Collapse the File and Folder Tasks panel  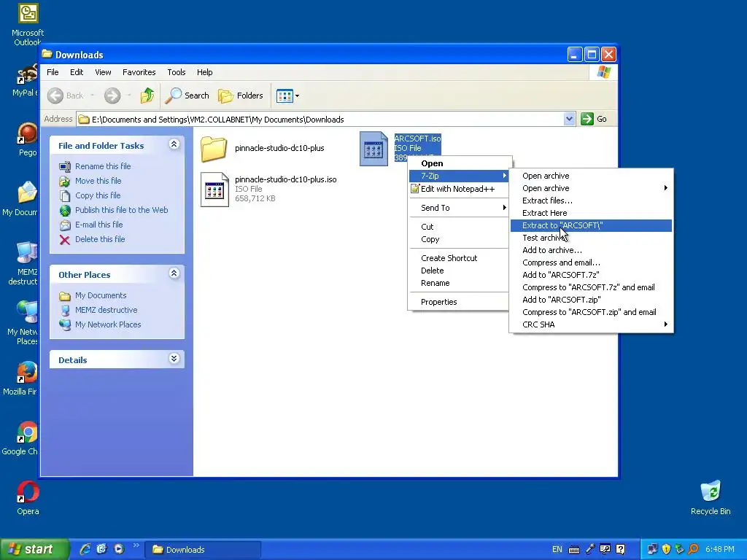coord(174,144)
